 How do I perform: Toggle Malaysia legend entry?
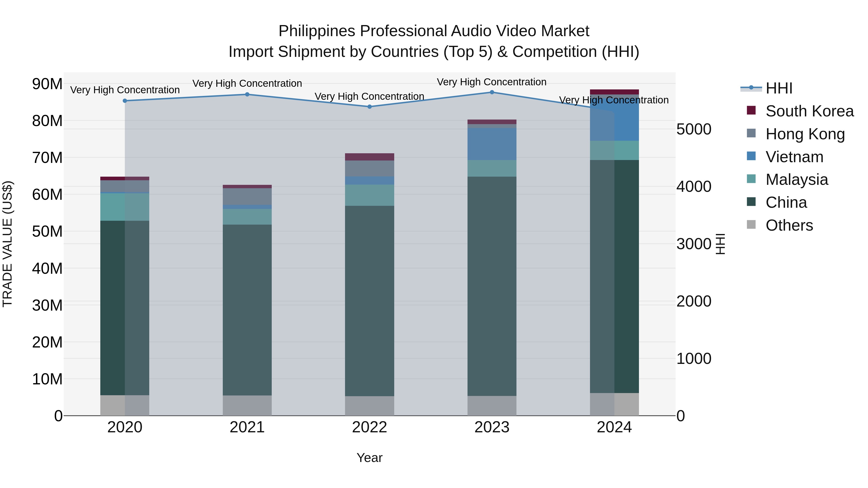click(787, 180)
